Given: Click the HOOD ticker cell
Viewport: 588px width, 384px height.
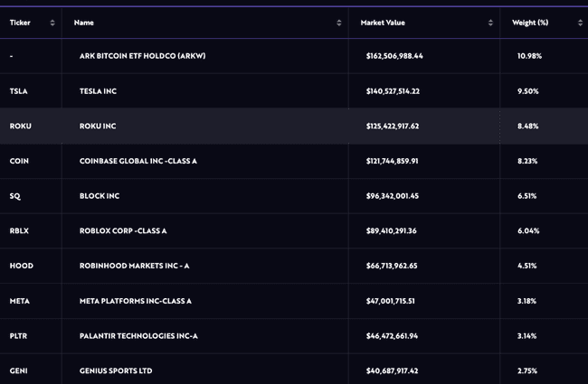Looking at the screenshot, I should 21,266.
